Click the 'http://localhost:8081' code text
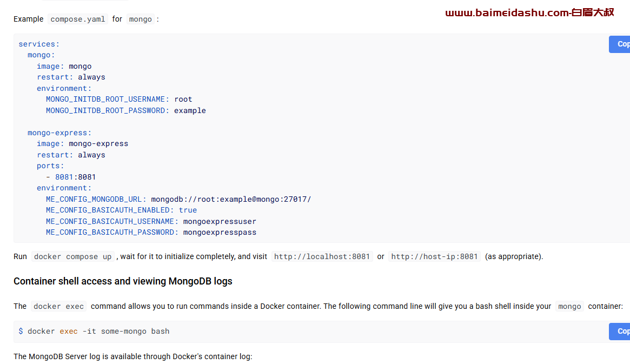Viewport: 630px width, 364px height. pos(322,256)
